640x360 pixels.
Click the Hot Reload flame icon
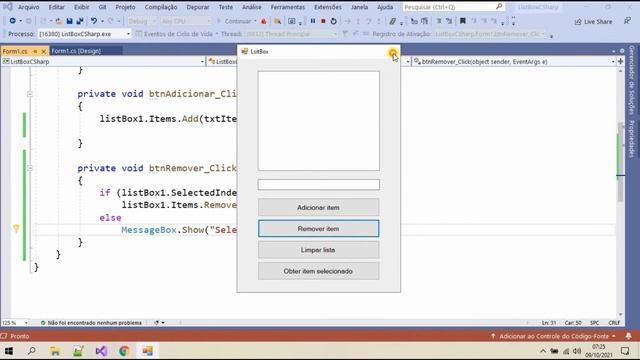pos(264,21)
